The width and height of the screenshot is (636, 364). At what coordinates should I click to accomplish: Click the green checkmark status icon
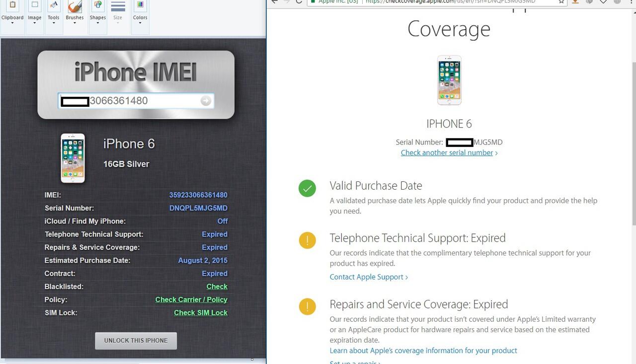coord(307,188)
